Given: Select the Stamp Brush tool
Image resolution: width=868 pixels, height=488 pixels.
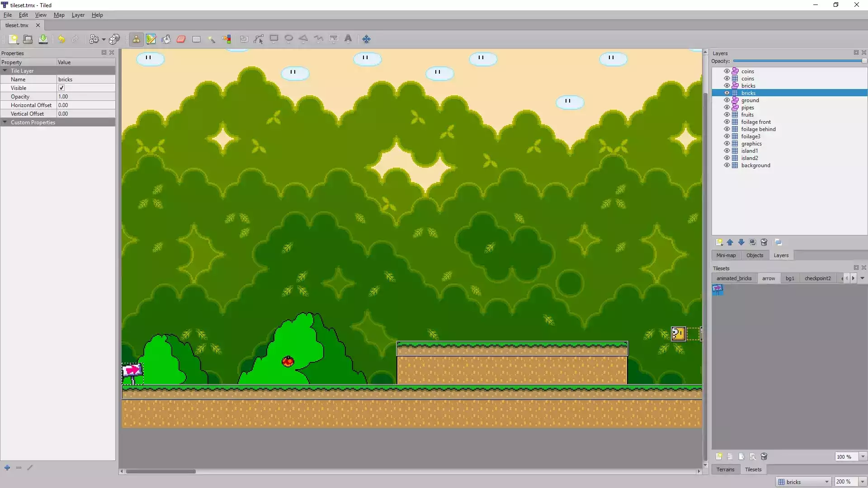Looking at the screenshot, I should [x=136, y=39].
